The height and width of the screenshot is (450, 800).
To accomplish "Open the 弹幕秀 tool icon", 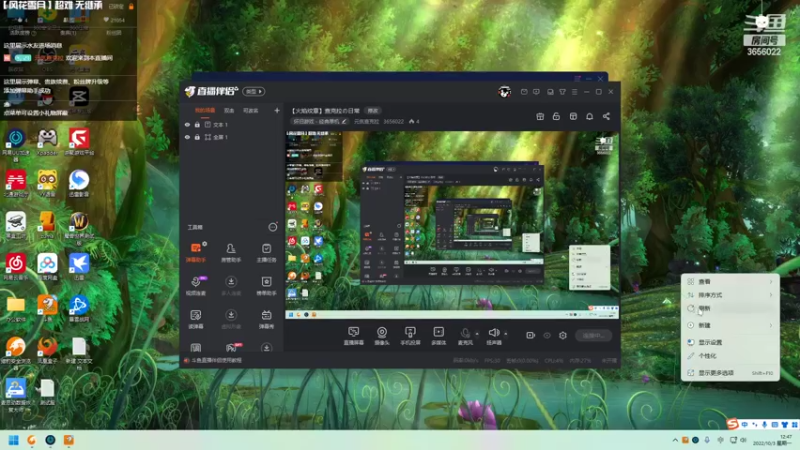I will pyautogui.click(x=266, y=319).
